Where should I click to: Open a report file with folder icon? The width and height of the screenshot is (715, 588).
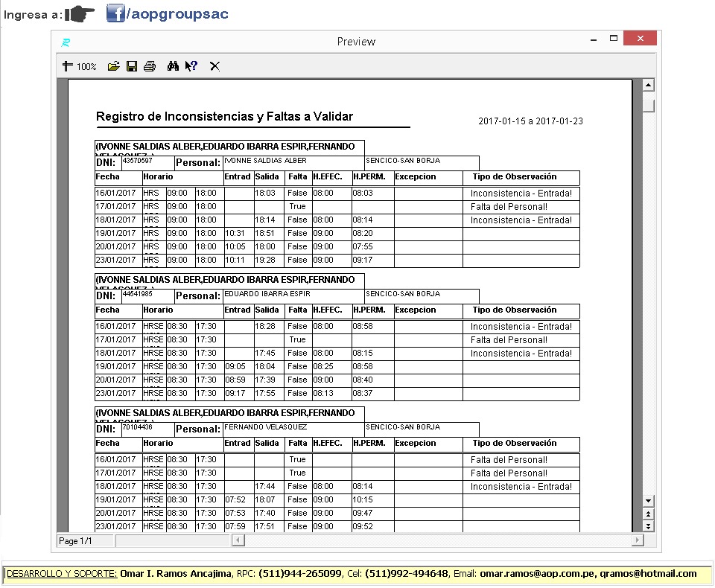click(x=113, y=66)
